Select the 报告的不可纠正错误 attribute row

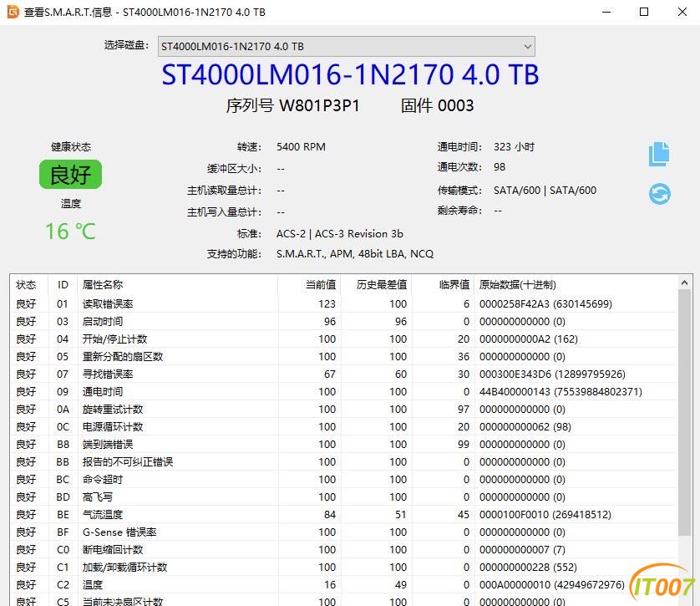[342, 461]
